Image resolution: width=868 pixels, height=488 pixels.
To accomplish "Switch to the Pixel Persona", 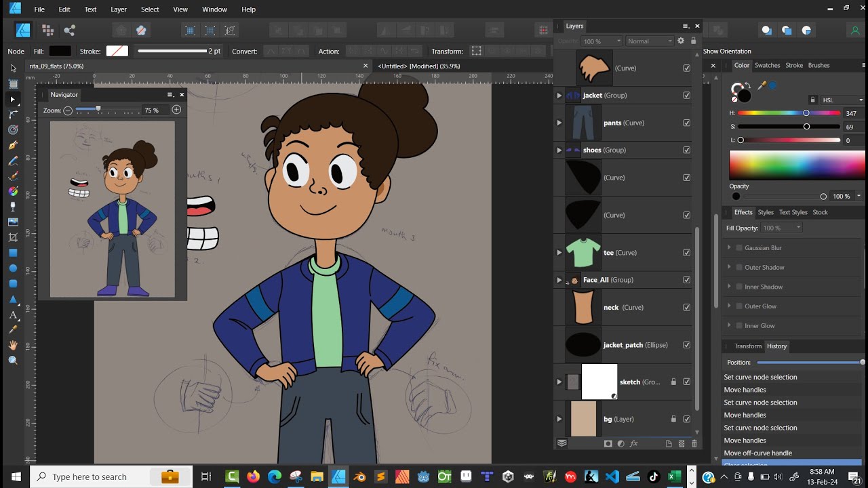I will tap(47, 30).
